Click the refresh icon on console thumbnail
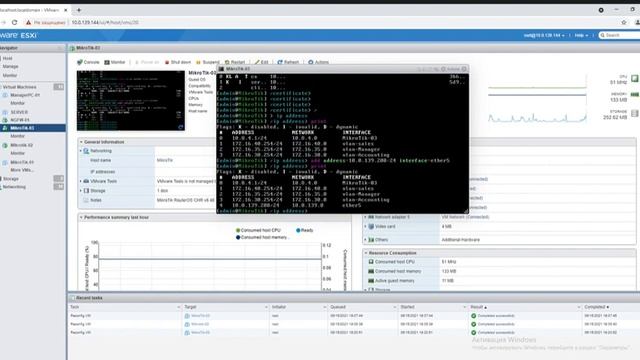 point(180,127)
